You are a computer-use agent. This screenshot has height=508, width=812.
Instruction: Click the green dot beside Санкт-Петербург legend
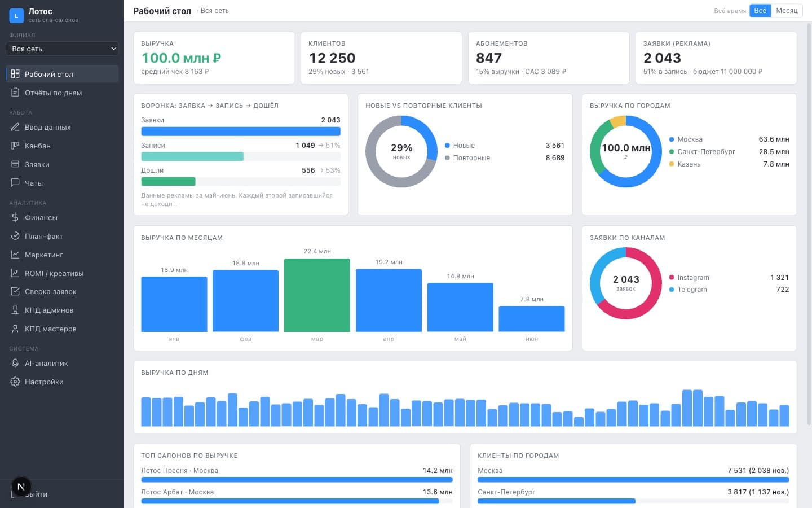[672, 152]
